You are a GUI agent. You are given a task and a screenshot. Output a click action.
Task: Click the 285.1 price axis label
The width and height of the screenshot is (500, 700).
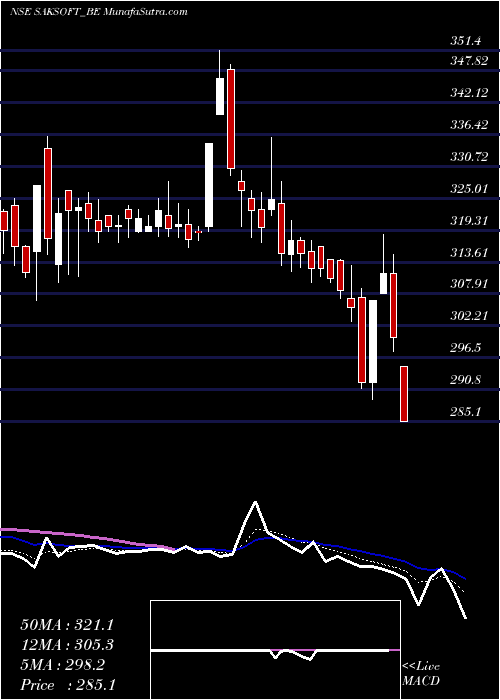pyautogui.click(x=466, y=412)
